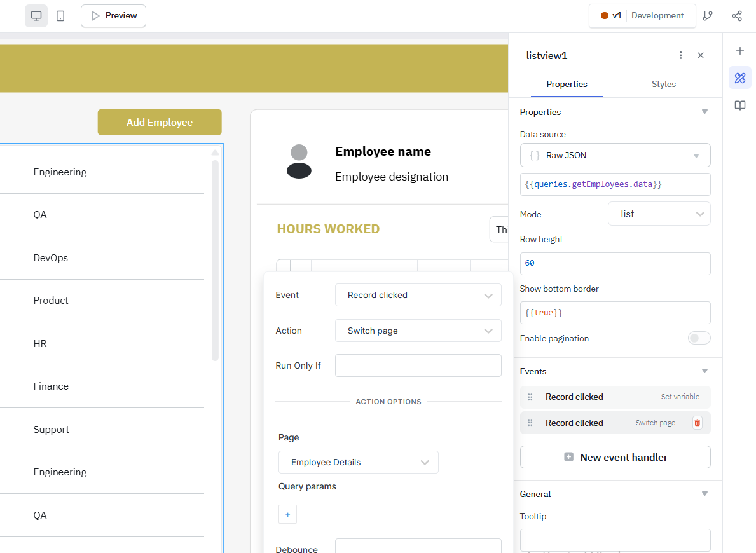Select the Properties tab
This screenshot has width=756, height=553.
[x=567, y=84]
